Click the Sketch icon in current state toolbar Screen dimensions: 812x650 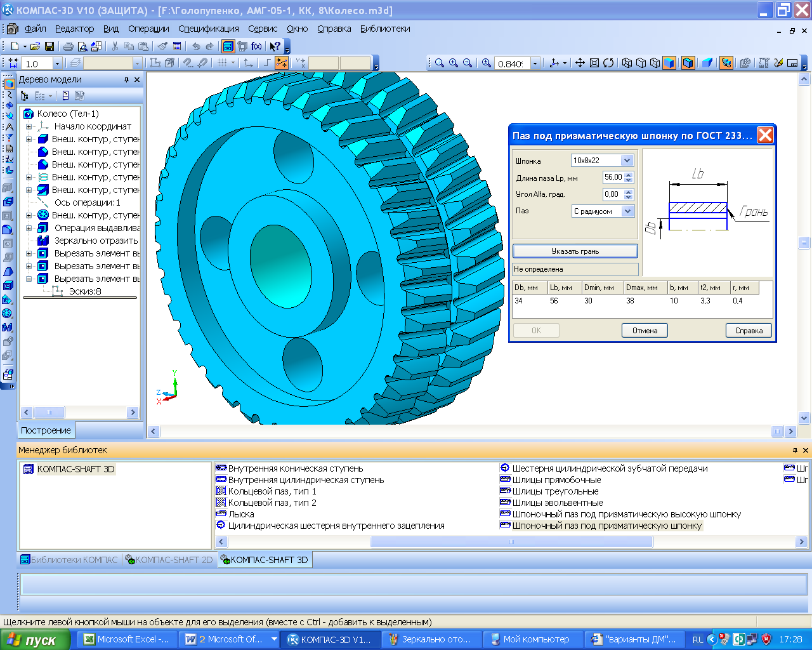[x=154, y=63]
